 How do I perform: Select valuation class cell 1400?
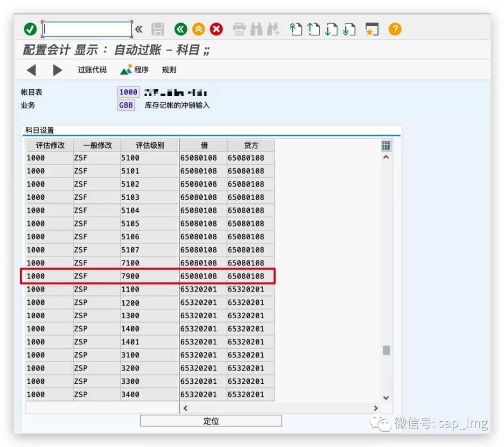click(x=149, y=328)
